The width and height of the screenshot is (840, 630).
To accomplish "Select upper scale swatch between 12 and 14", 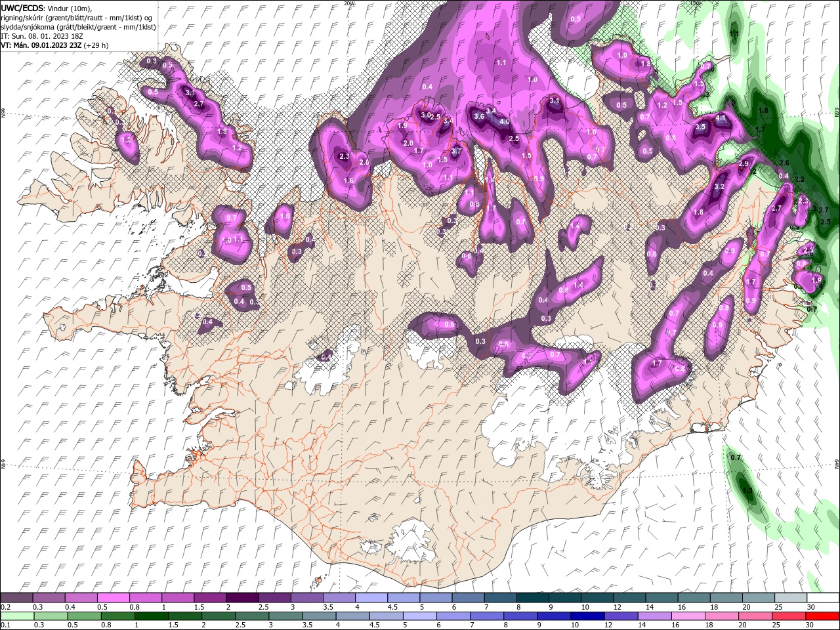I will [628, 598].
